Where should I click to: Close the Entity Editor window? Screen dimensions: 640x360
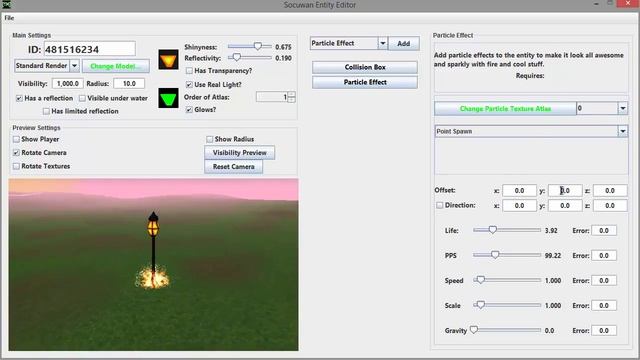[627, 4]
